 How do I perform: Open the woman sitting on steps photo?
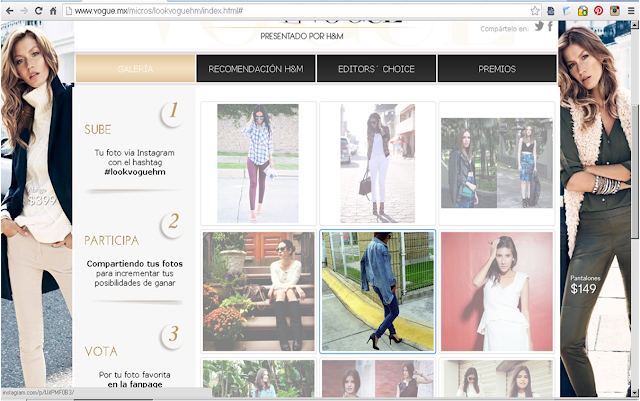tap(258, 292)
